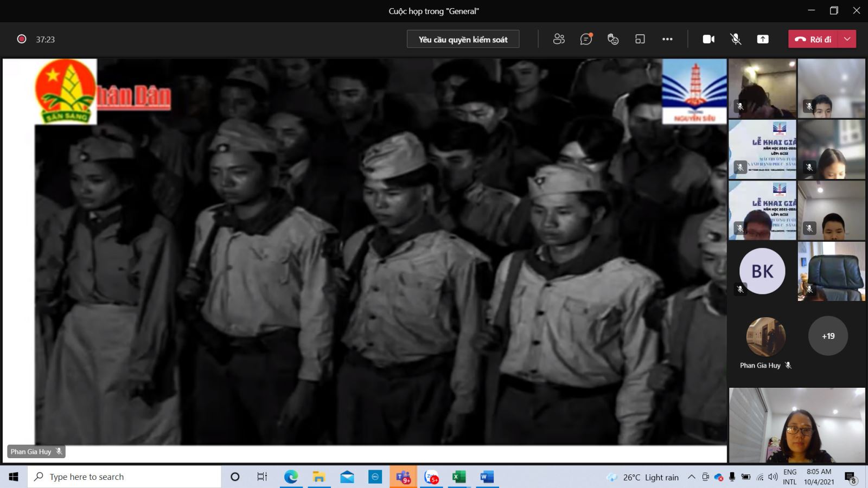Open Word from the taskbar

(x=487, y=477)
